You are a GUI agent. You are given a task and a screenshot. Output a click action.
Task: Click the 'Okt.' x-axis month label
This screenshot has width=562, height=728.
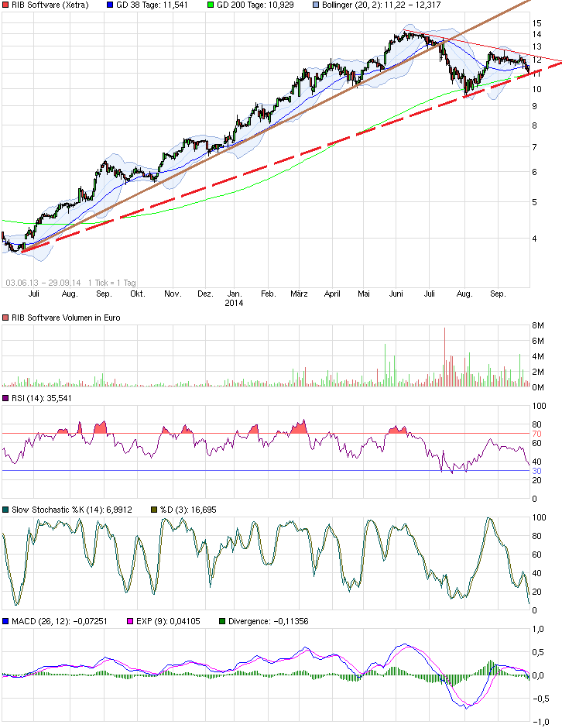click(137, 294)
